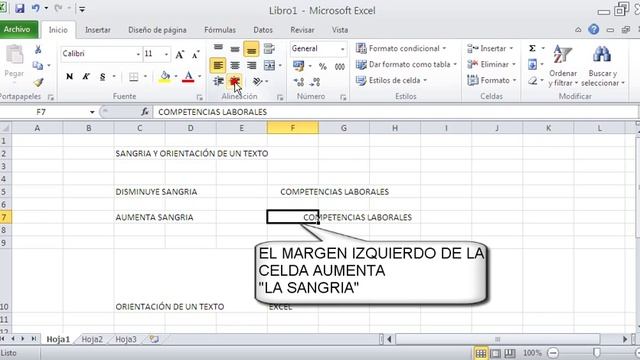Select the Hoja2 sheet tab

tap(92, 339)
